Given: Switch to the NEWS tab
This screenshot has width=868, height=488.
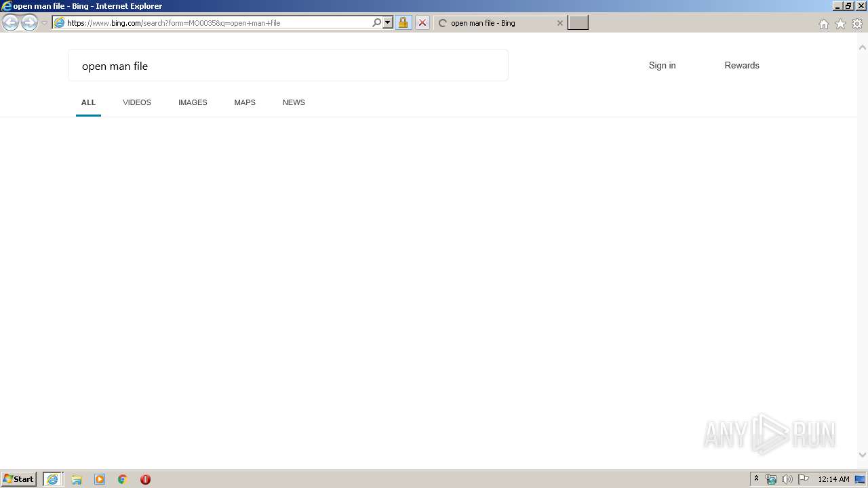Looking at the screenshot, I should click(x=294, y=102).
